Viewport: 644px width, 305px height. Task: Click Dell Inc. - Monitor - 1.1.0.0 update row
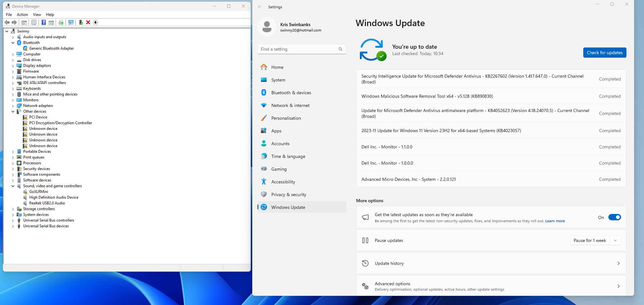491,147
